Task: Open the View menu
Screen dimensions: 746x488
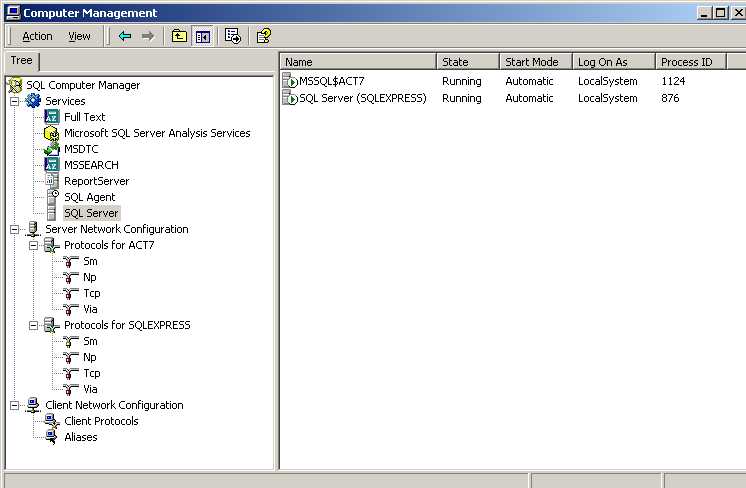Action: (x=79, y=36)
